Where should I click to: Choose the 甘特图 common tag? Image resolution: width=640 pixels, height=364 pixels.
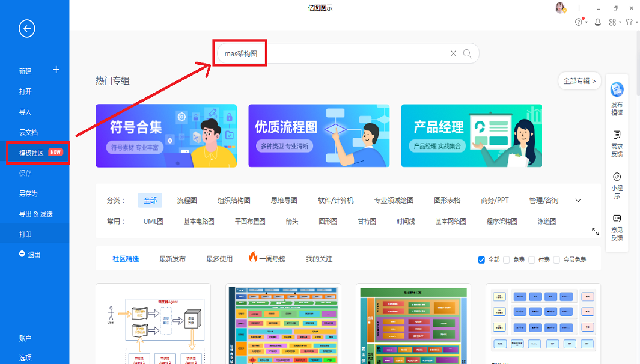[367, 221]
